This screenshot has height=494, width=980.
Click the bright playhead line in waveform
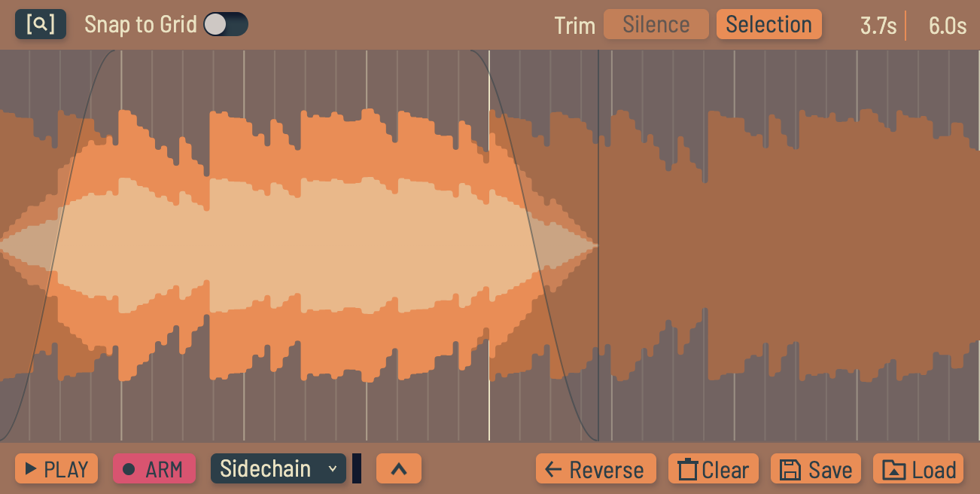(x=489, y=245)
